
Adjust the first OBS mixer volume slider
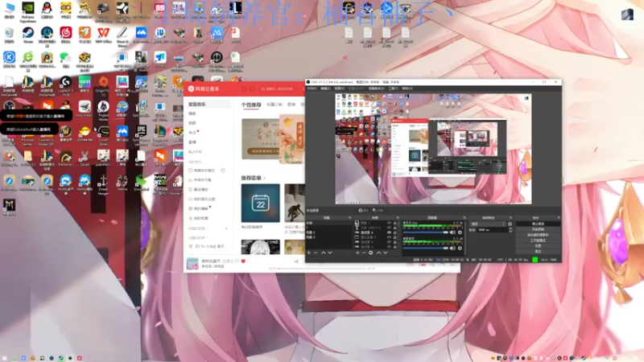pos(426,232)
